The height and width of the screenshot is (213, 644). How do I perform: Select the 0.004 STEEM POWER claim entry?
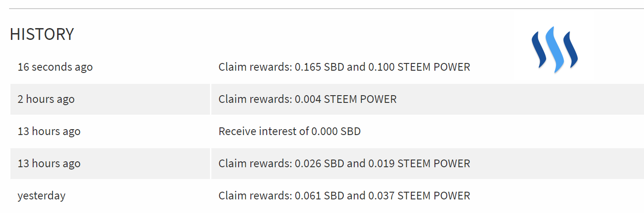[307, 99]
